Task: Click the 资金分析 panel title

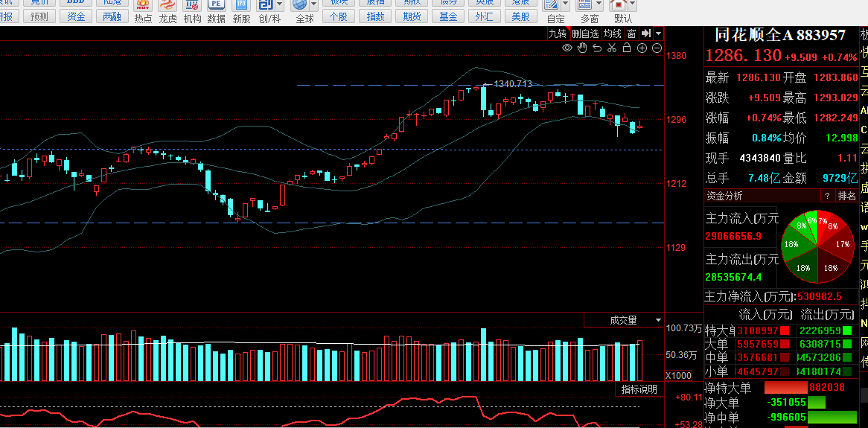Action: click(724, 196)
